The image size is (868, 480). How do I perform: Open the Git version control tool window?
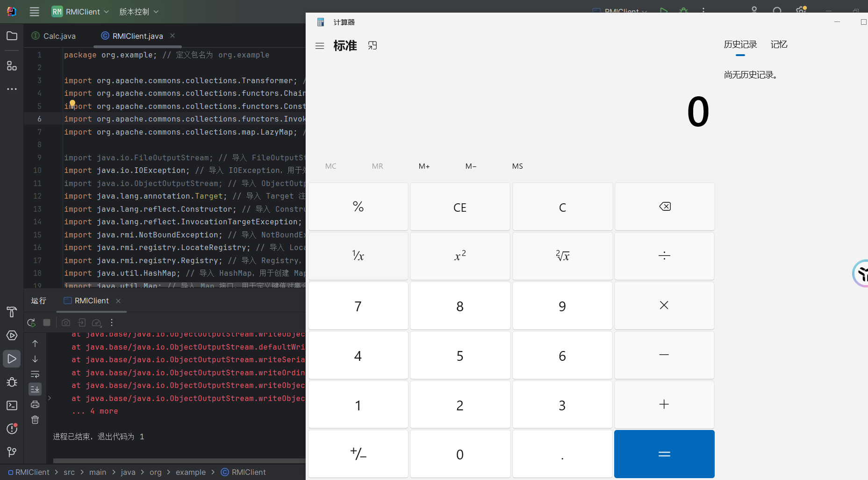(x=12, y=451)
